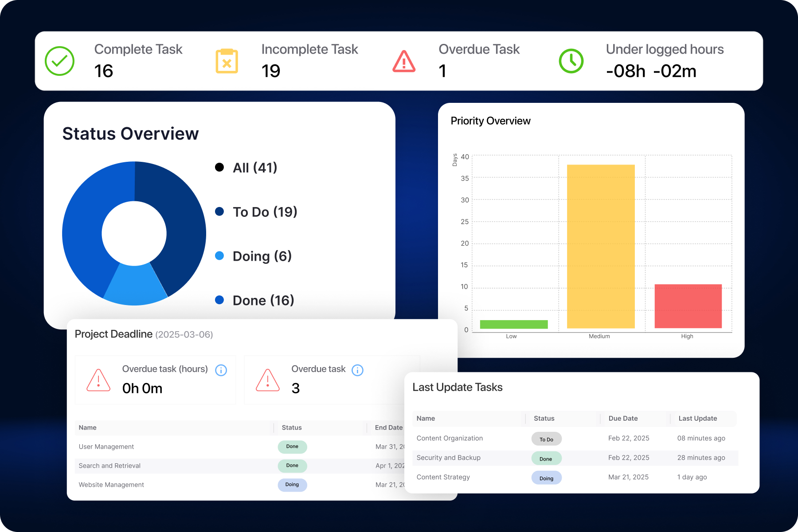Image resolution: width=798 pixels, height=532 pixels.
Task: Click the green Complete Task checkmark icon
Action: 59,60
